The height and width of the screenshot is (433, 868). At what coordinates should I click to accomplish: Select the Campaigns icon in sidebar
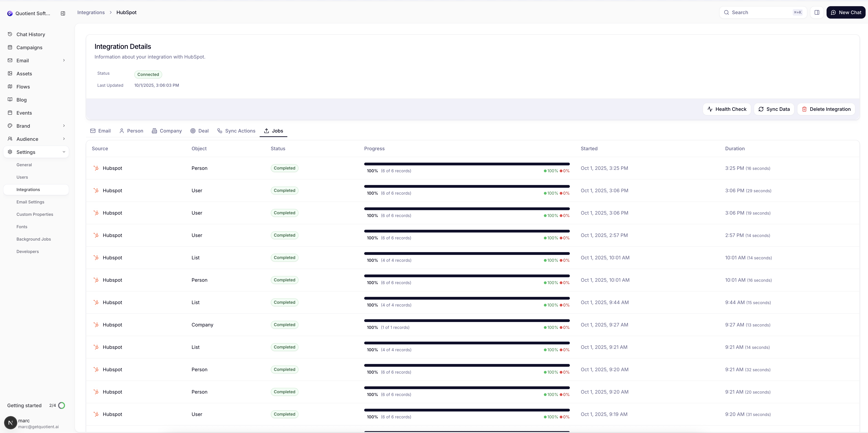[x=10, y=47]
